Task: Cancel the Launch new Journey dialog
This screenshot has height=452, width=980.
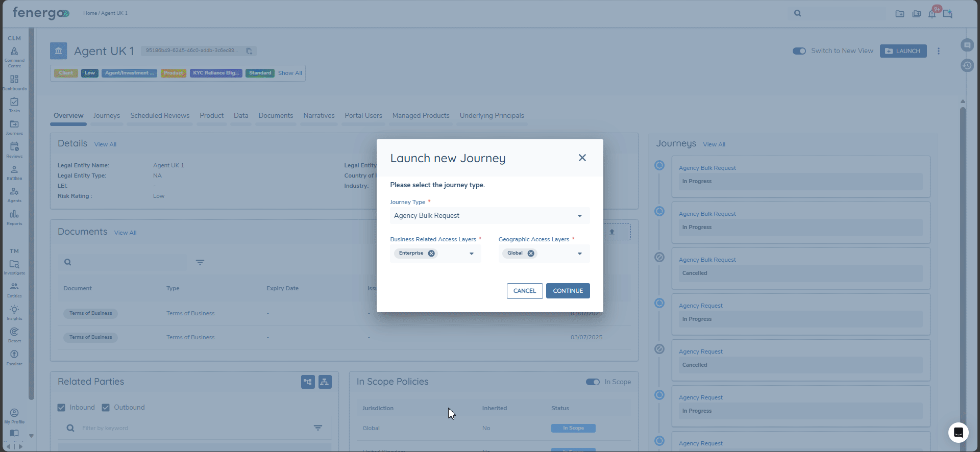Action: (x=524, y=291)
